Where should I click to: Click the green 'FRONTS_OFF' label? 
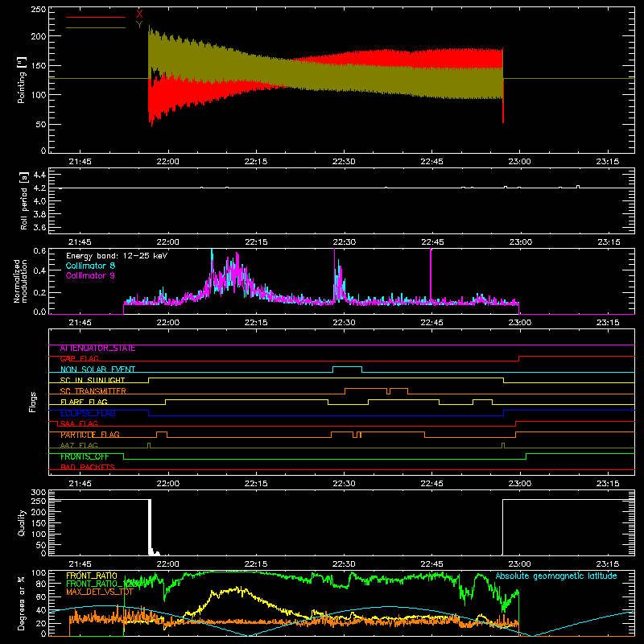coord(85,456)
